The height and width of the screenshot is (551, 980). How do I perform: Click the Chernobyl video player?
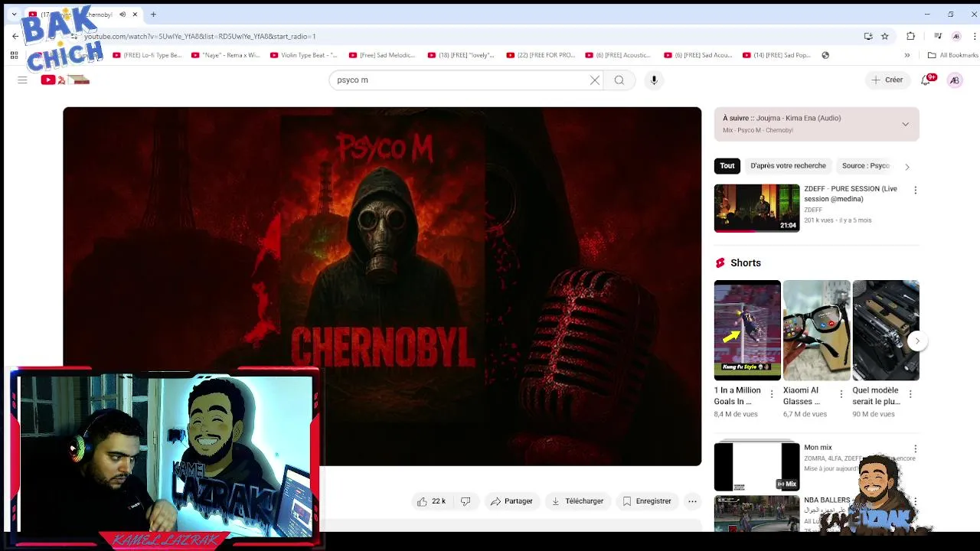(382, 286)
